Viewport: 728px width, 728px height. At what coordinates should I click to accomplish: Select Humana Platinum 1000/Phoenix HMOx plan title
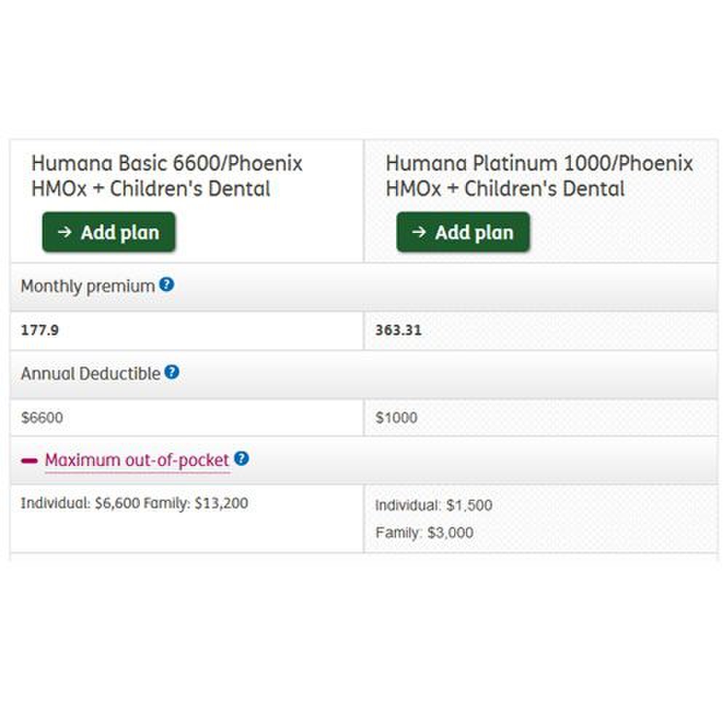coord(539,175)
